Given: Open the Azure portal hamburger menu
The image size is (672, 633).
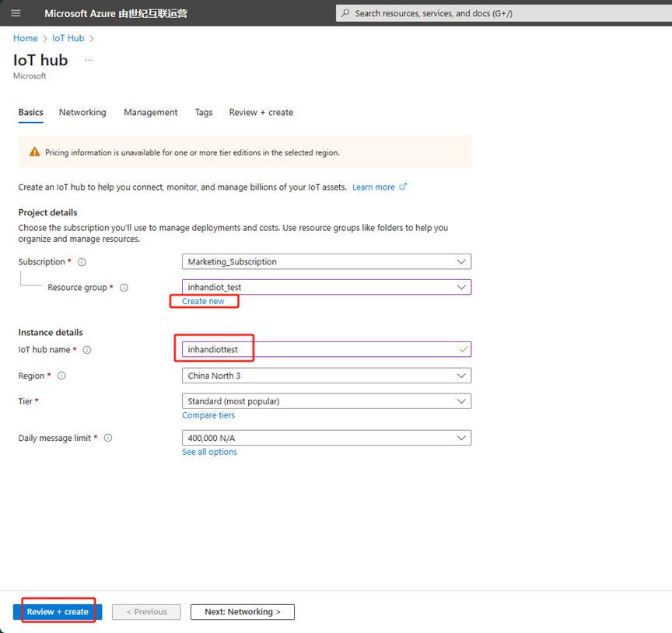Looking at the screenshot, I should tap(16, 13).
